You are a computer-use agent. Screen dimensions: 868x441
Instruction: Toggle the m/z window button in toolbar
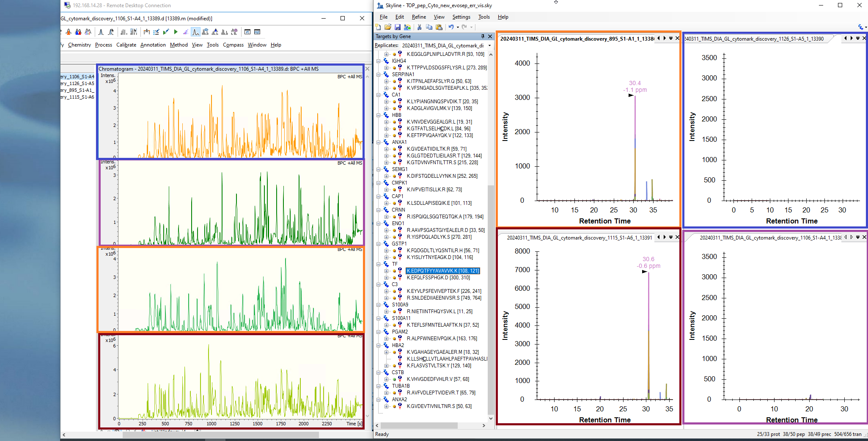257,32
